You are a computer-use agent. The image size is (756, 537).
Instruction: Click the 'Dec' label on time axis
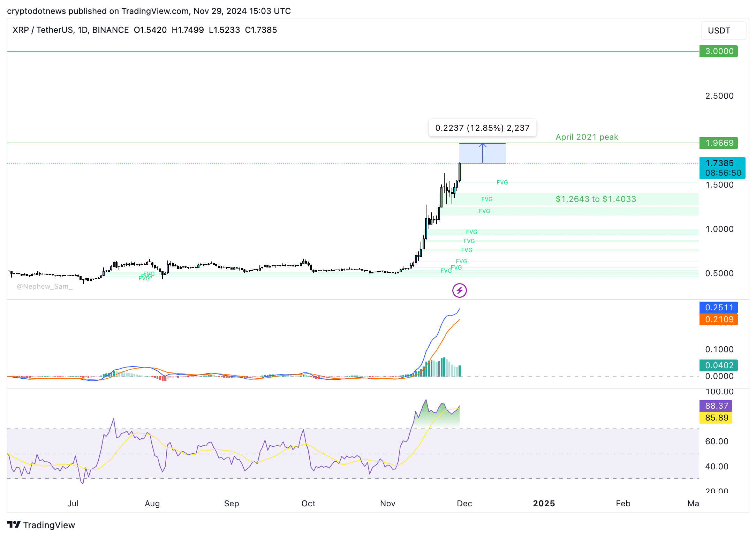coord(464,504)
